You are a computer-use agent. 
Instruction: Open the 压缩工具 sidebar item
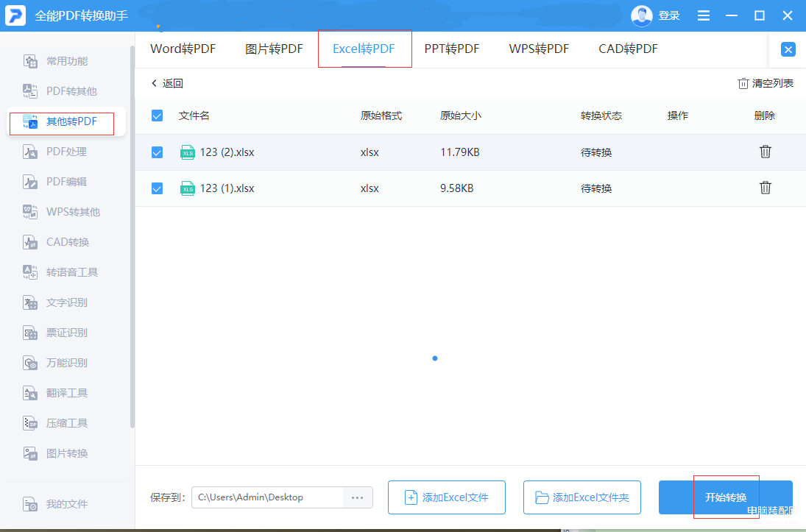(x=55, y=423)
